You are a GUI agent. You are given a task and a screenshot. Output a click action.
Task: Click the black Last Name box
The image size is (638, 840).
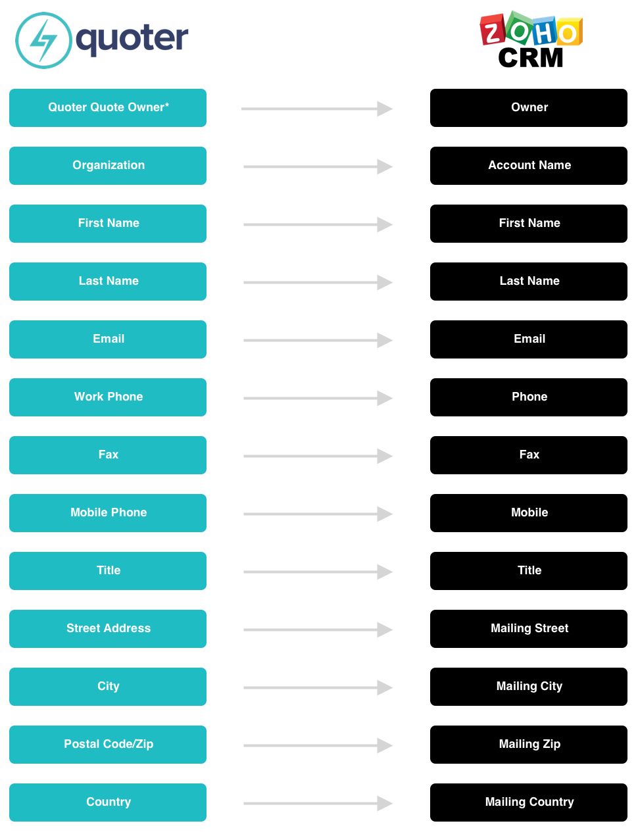(x=529, y=282)
